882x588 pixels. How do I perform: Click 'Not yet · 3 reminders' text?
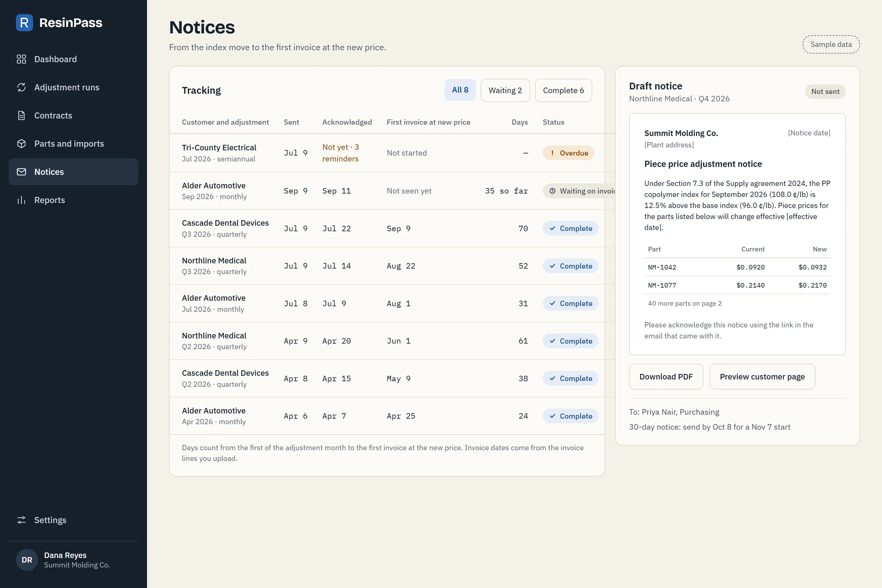coord(341,153)
